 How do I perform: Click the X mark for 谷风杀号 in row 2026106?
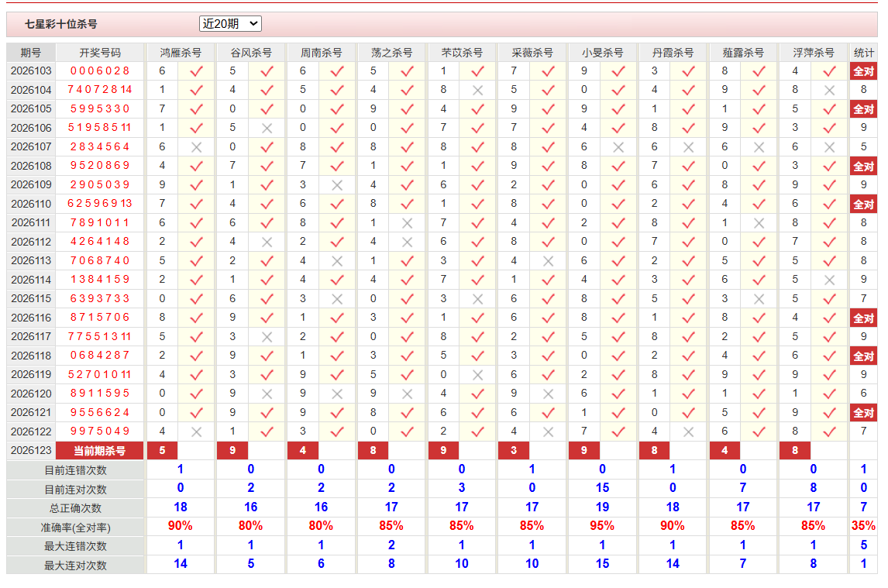pyautogui.click(x=267, y=128)
